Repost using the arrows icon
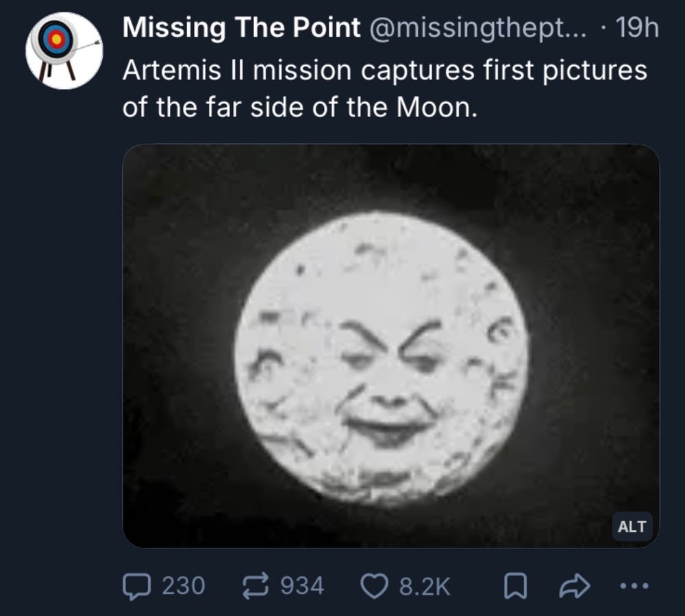 (256, 585)
